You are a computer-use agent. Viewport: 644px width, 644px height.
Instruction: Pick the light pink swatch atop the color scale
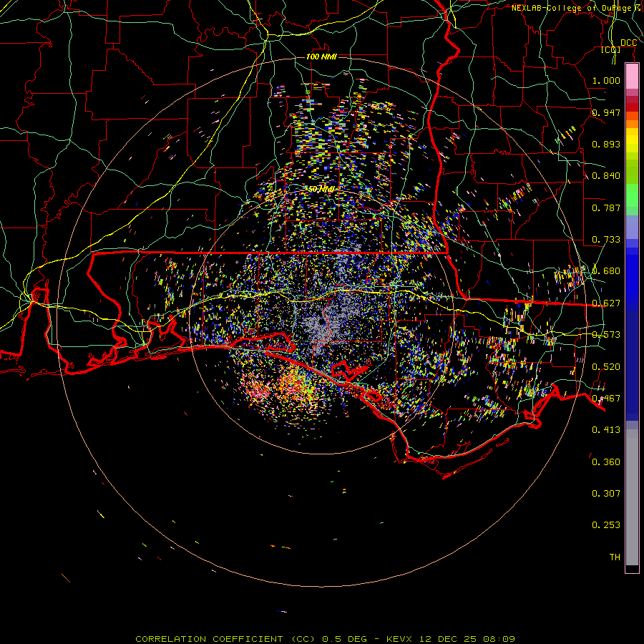(x=632, y=77)
